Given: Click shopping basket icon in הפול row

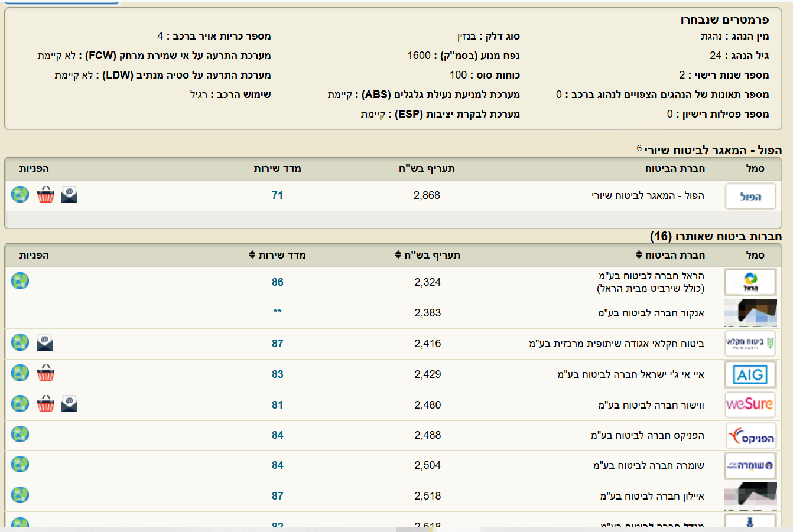Looking at the screenshot, I should (x=45, y=194).
